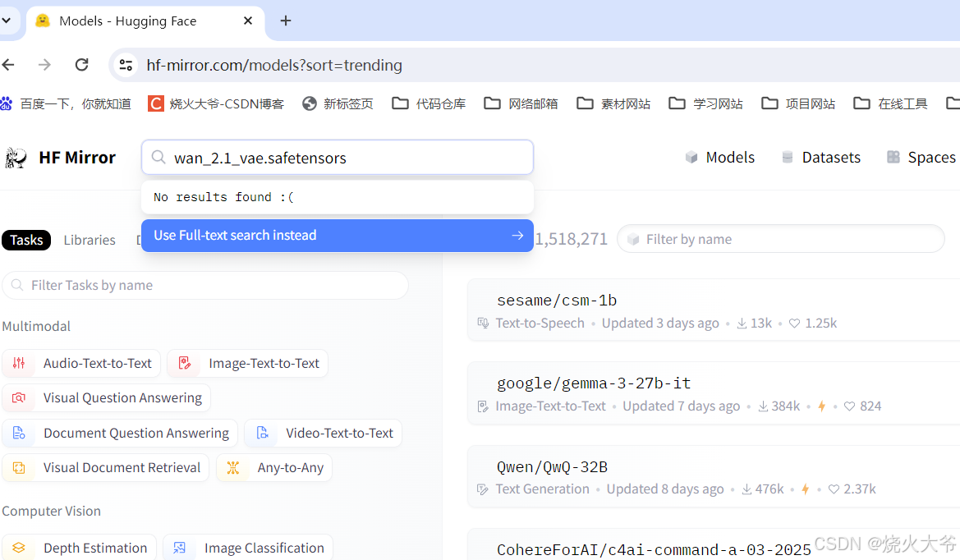Image resolution: width=960 pixels, height=560 pixels.
Task: Select the Tasks filter tab
Action: click(26, 240)
